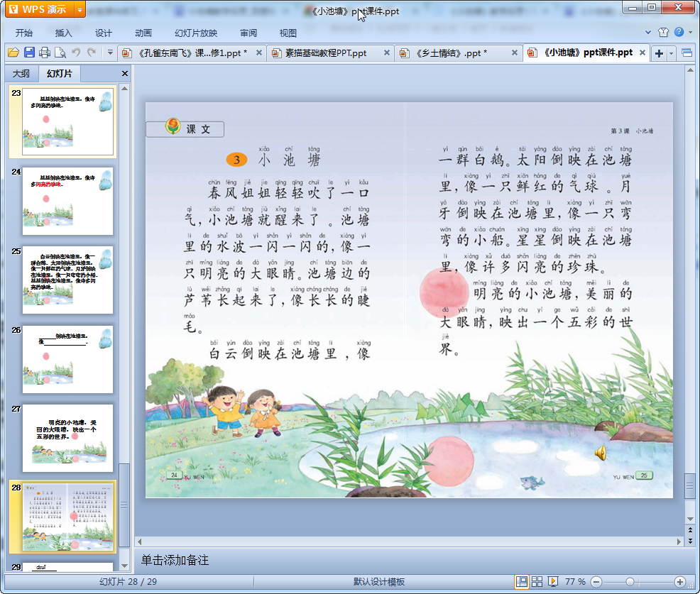
Task: Click the speaker audio icon on slide
Action: coord(601,453)
